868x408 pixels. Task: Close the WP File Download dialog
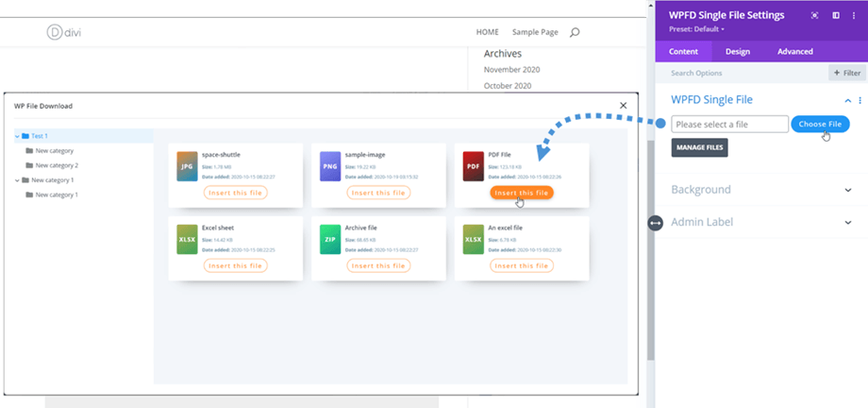tap(623, 105)
